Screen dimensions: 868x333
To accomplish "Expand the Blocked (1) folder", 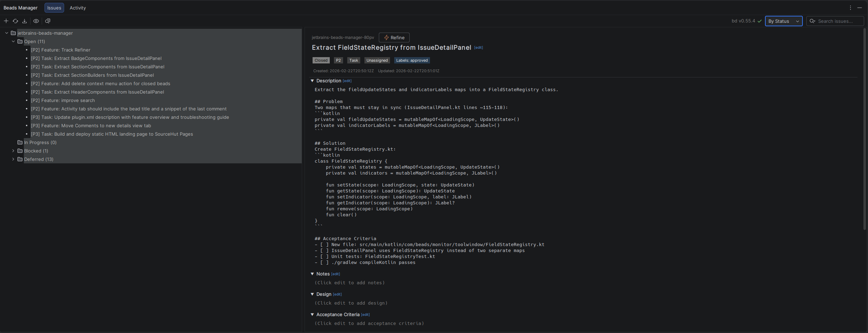I will coord(13,151).
